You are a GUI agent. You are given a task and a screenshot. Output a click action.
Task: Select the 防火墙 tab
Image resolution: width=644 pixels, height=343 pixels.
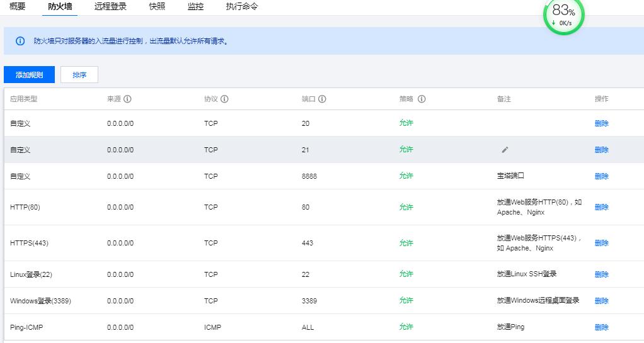click(x=60, y=6)
